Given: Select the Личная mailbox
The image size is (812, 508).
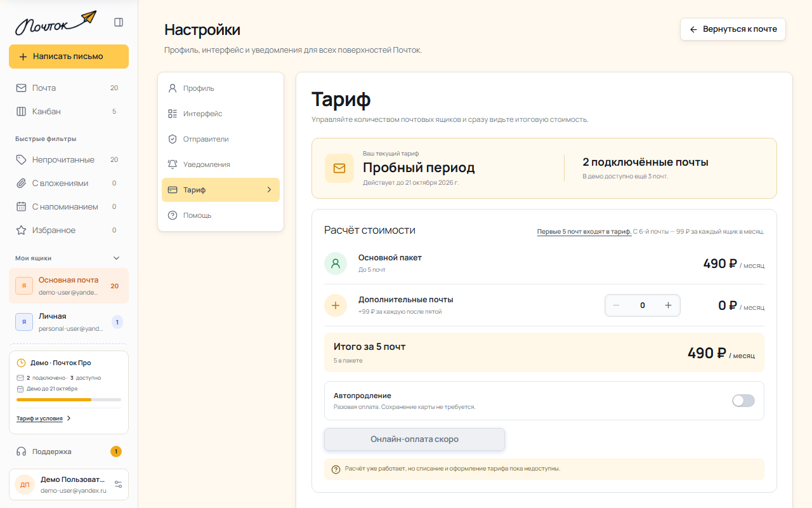Looking at the screenshot, I should pos(69,322).
